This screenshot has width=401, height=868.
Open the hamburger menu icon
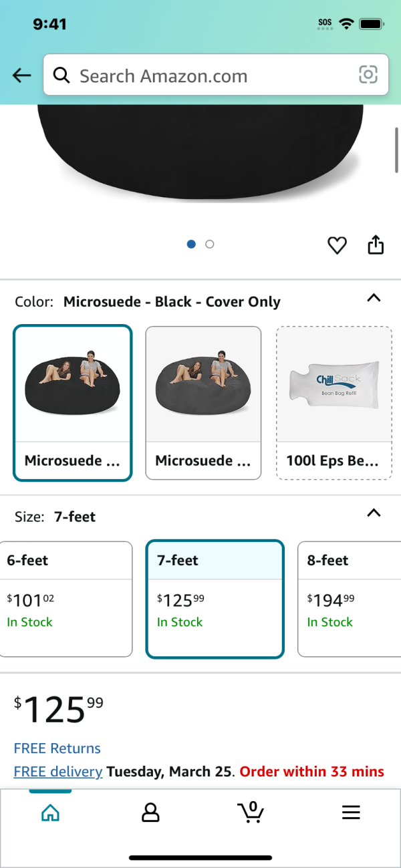pos(351,812)
